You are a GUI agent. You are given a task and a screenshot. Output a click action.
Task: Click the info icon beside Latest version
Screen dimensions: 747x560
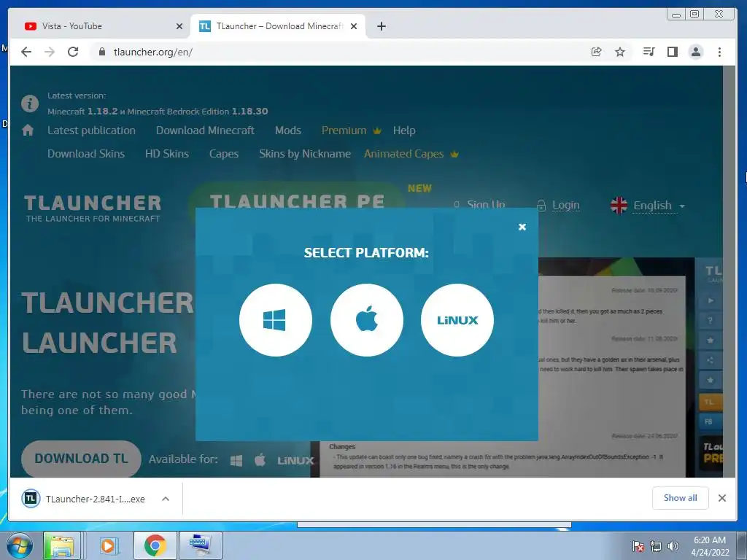pyautogui.click(x=29, y=104)
